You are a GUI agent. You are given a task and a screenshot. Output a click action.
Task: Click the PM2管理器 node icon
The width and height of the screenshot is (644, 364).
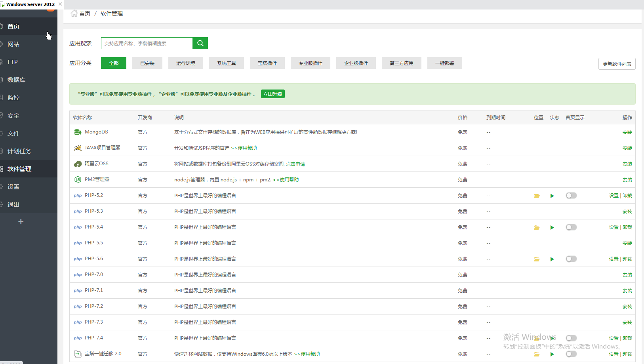(x=78, y=179)
